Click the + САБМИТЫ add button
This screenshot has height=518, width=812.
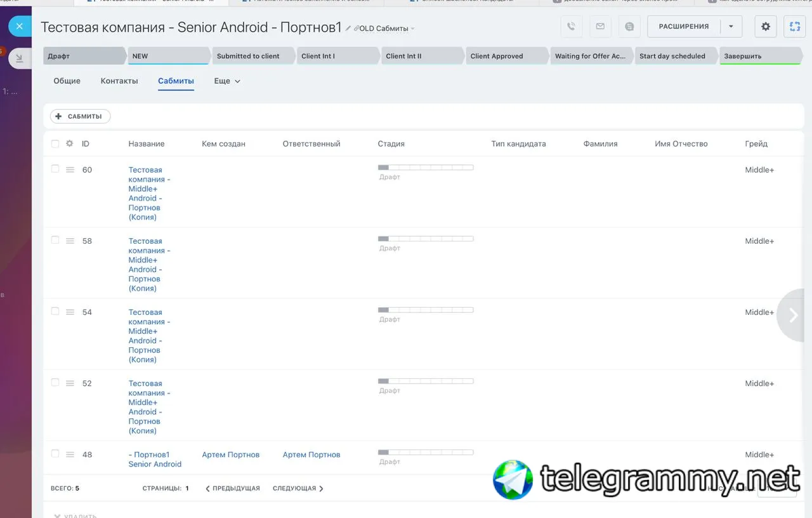81,116
